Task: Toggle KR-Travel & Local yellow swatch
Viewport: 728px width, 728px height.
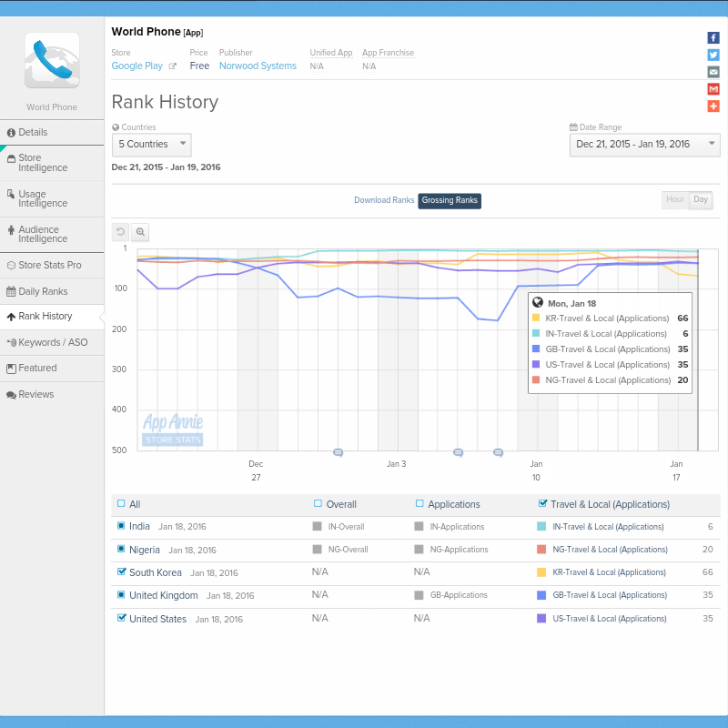Action: tap(541, 572)
